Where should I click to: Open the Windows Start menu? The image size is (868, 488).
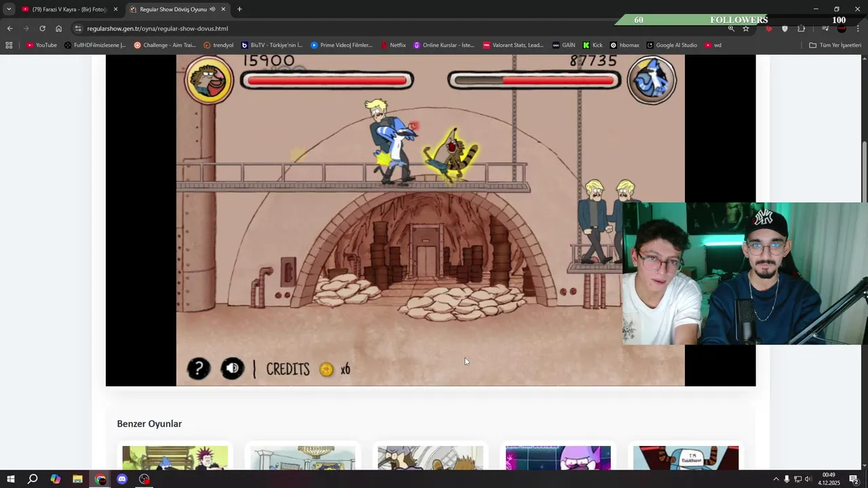[10, 479]
